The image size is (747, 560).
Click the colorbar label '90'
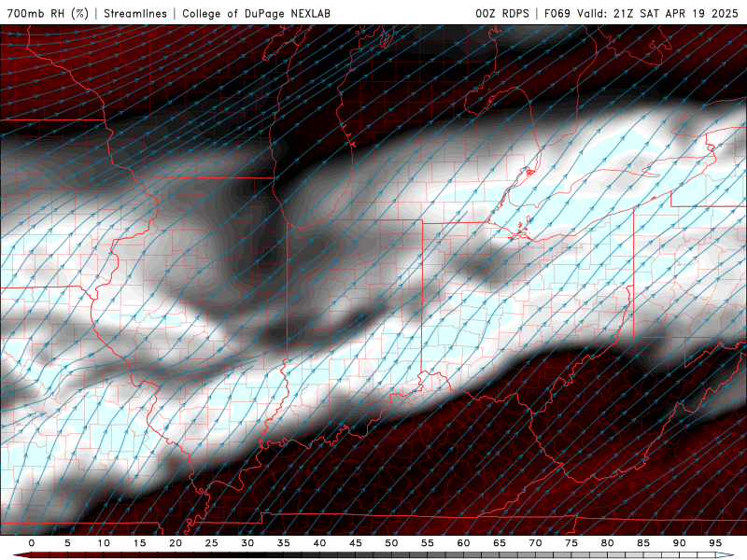(680, 543)
